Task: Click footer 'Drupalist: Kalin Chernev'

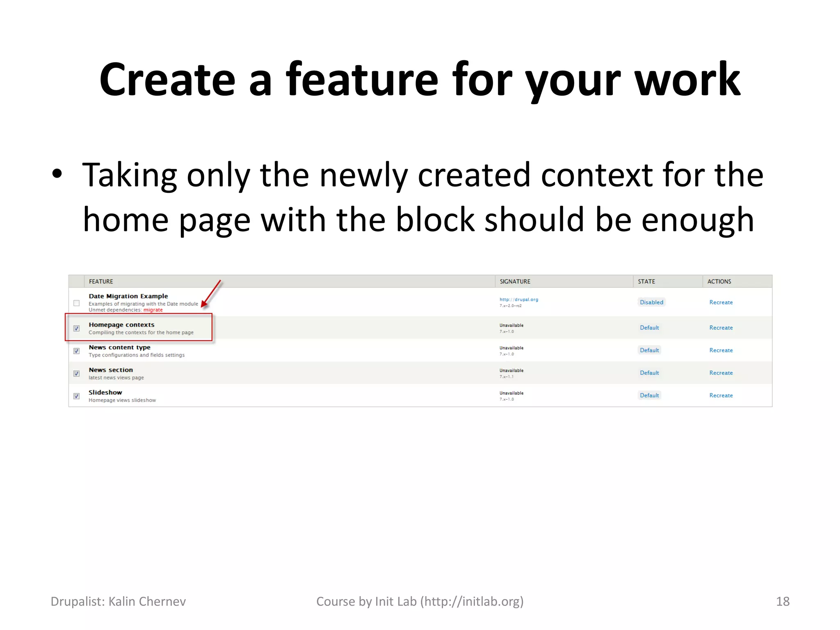Action: pos(118,601)
